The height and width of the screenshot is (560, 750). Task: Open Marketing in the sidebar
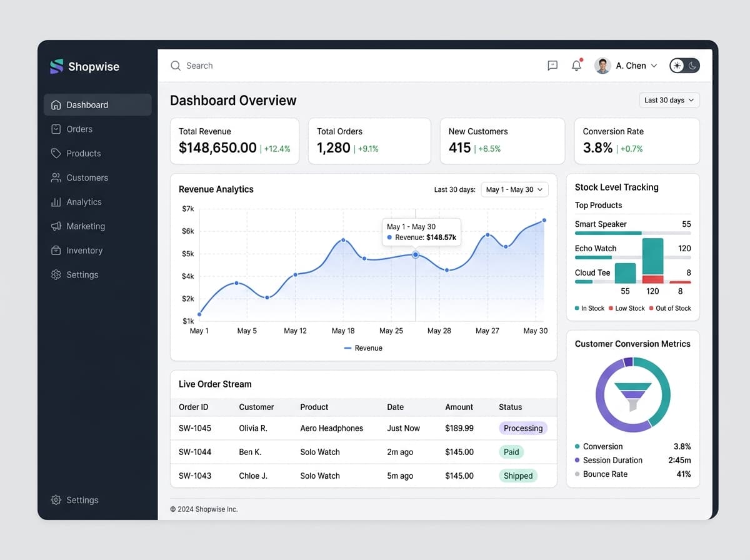(97, 226)
